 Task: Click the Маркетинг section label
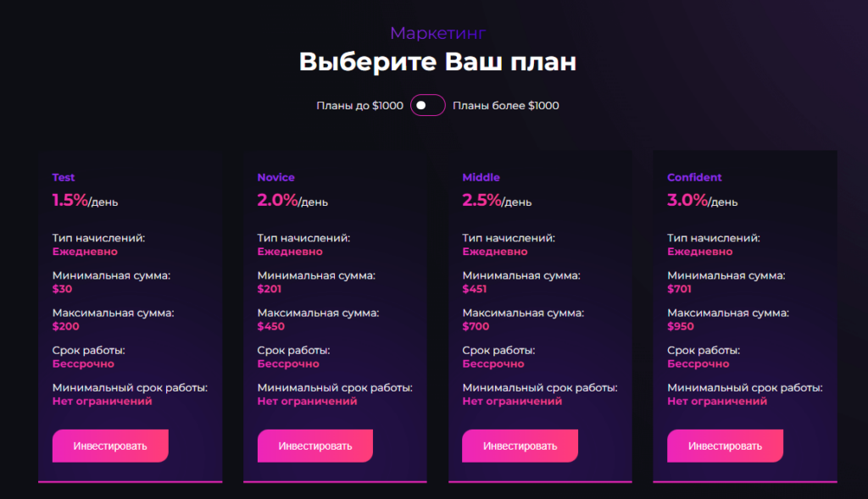[x=437, y=32]
